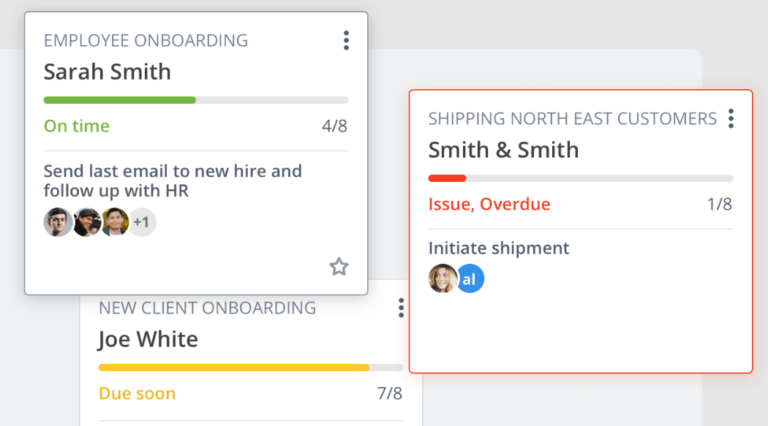Click the third assignee avatar on Sarah Smith card
This screenshot has width=768, height=426.
click(x=115, y=222)
